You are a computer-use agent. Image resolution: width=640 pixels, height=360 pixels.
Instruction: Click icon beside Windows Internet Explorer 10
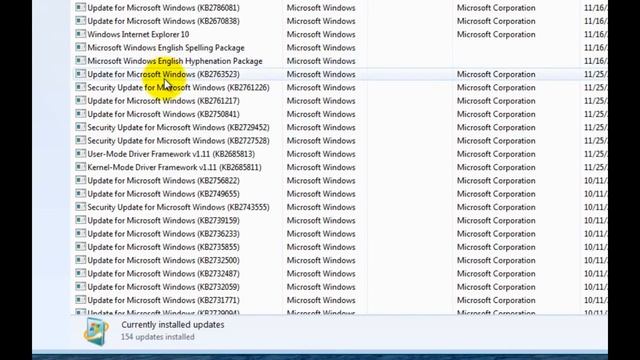click(x=80, y=34)
